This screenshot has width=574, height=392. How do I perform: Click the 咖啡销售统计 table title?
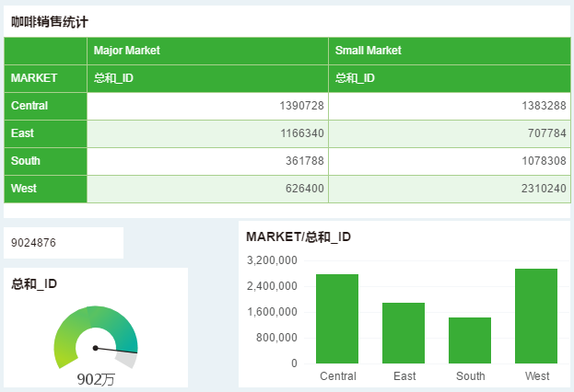tap(50, 20)
